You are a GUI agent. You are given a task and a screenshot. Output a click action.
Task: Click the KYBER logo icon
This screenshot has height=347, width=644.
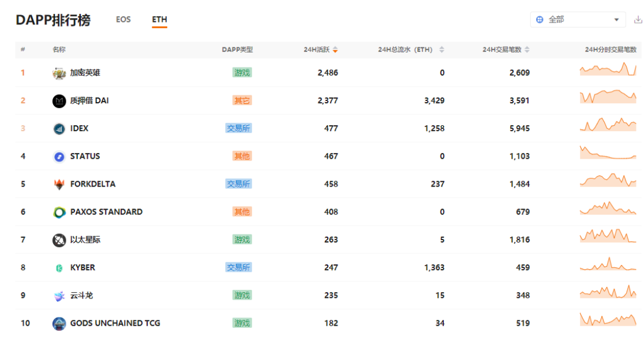click(x=59, y=268)
